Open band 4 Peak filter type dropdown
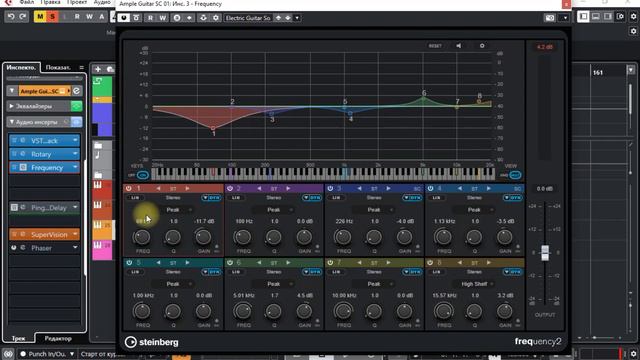 (474, 210)
